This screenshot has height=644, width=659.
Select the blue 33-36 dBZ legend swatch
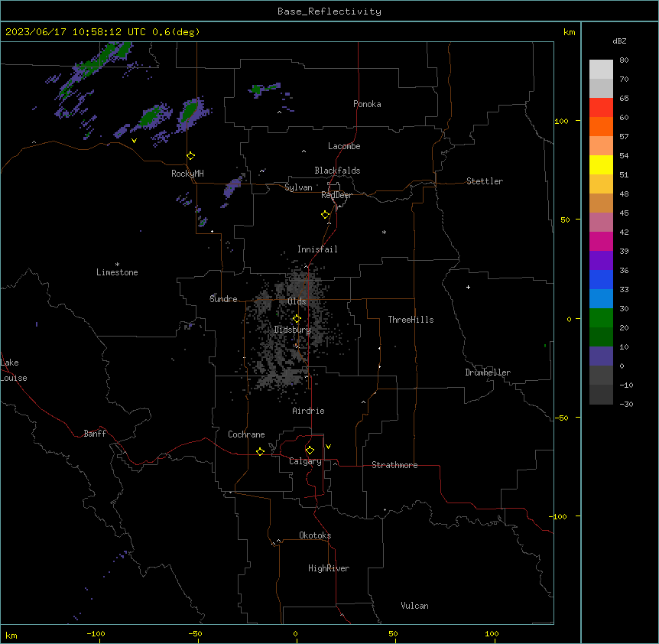[601, 279]
